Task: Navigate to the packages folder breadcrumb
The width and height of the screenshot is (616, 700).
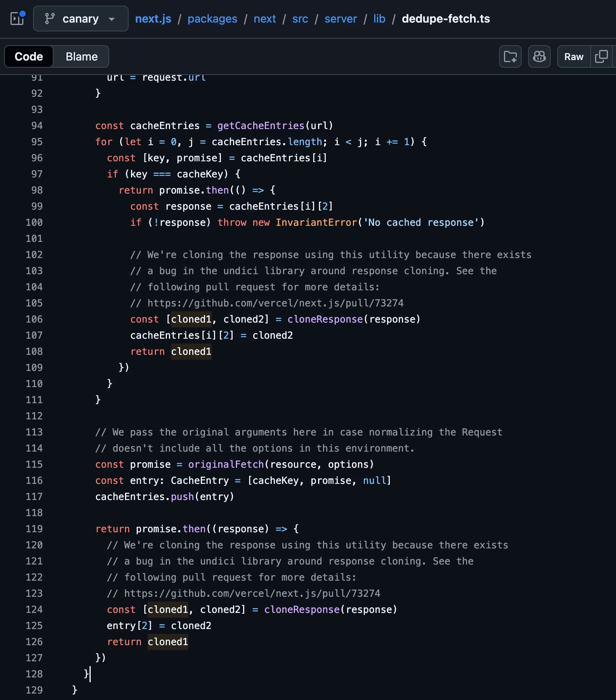Action: click(212, 19)
